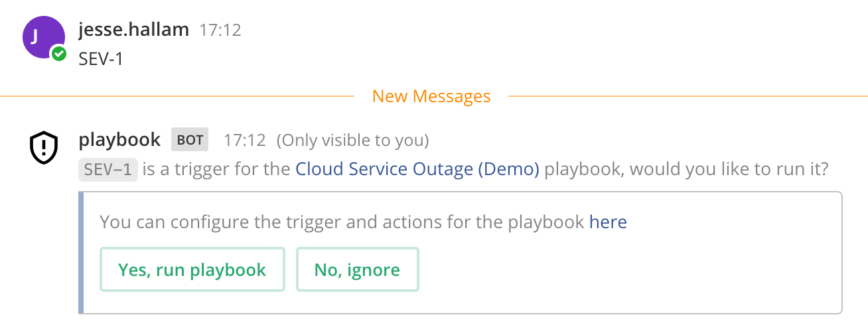Screen dimensions: 868x329
Task: Click the BOT tag badge
Action: [x=190, y=140]
